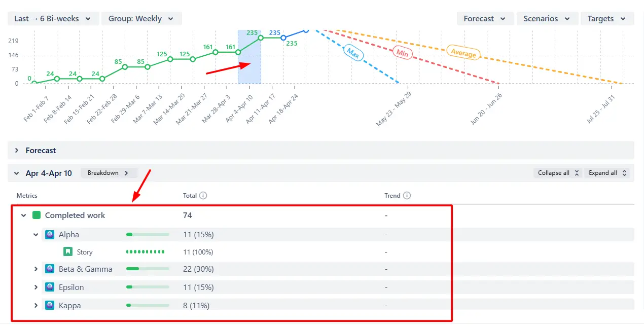Click the Jul 25 - Jul 31 axis label
Viewport: 644px width, 327px height.
600,109
